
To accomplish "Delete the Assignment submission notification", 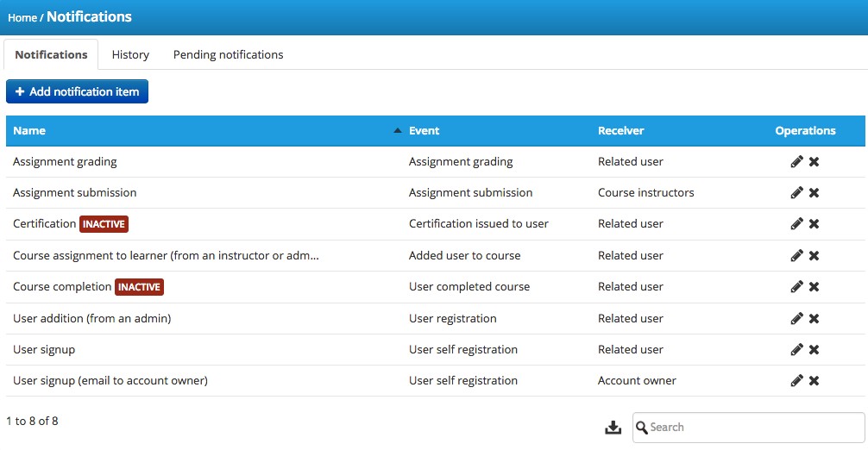I will (x=814, y=193).
